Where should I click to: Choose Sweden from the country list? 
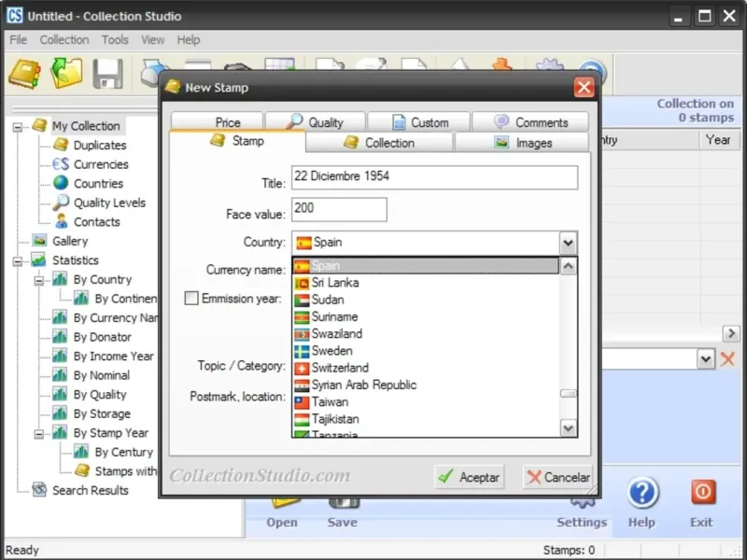(426, 351)
